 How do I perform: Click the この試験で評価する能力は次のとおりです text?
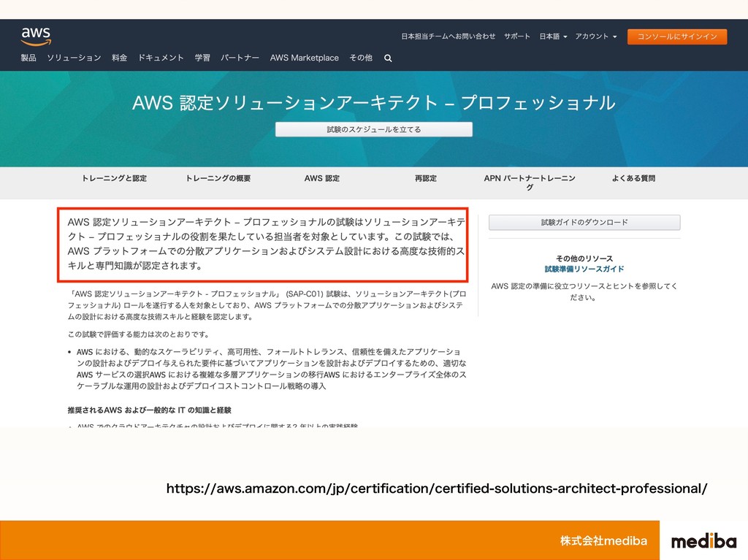138,334
